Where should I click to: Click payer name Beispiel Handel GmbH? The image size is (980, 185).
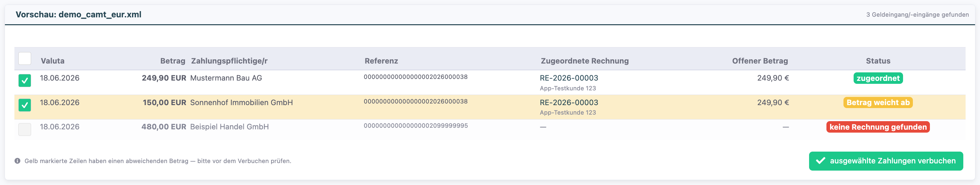coord(230,127)
